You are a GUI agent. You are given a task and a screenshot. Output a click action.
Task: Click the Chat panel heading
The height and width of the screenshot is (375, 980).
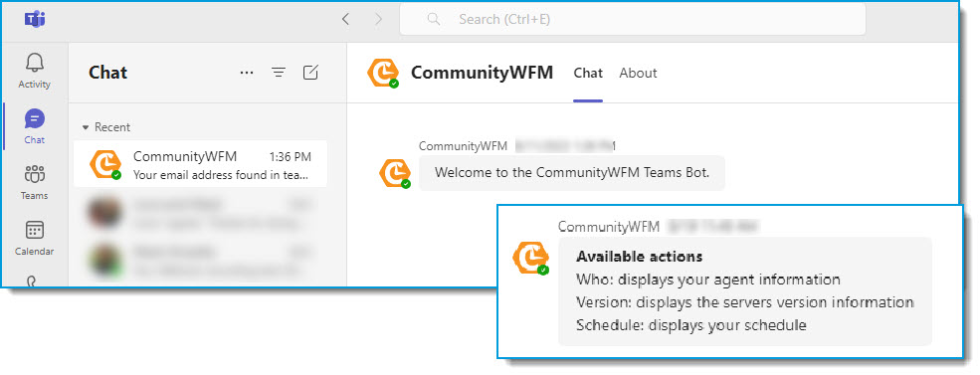point(108,73)
